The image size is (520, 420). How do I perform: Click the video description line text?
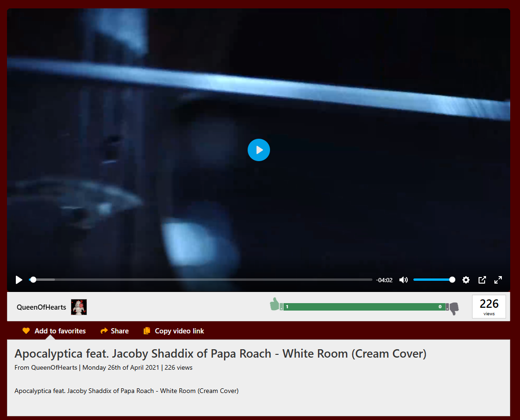(126, 391)
